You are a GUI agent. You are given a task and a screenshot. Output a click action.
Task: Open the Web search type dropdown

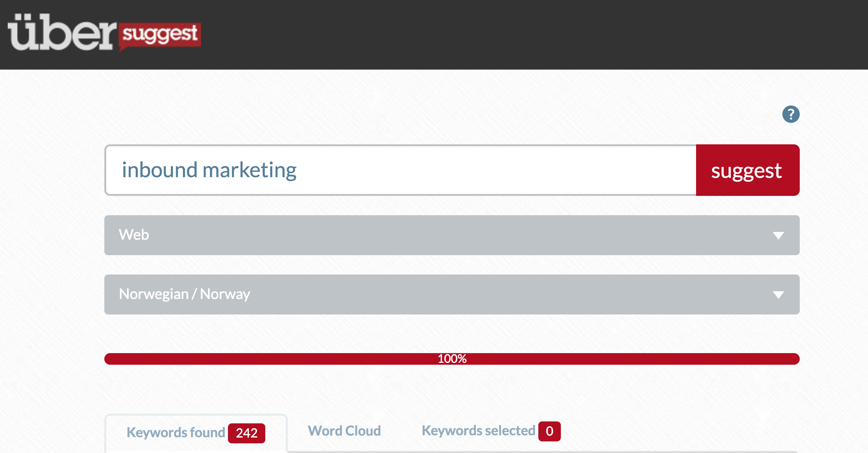(451, 235)
